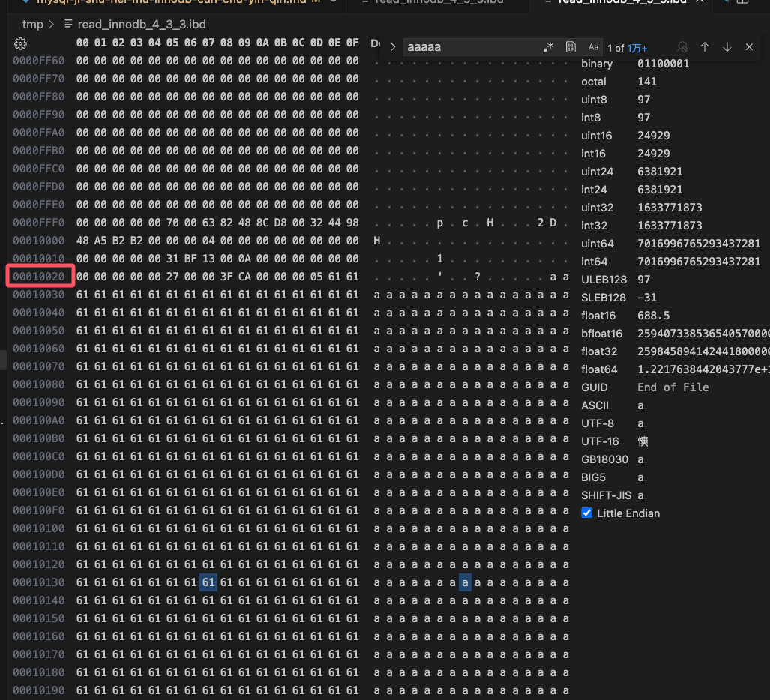This screenshot has height=700, width=770.
Task: Go to previous match arrow
Action: coord(705,47)
